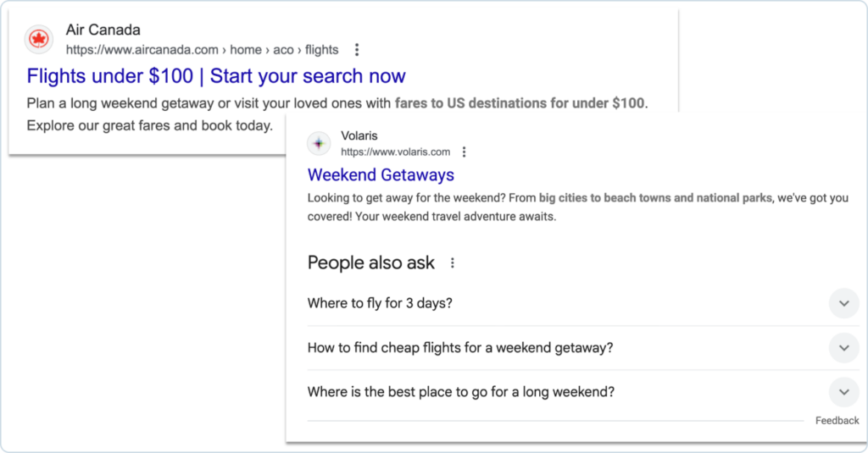Open the three-dot menu beside the aircanada.com URL

point(357,50)
